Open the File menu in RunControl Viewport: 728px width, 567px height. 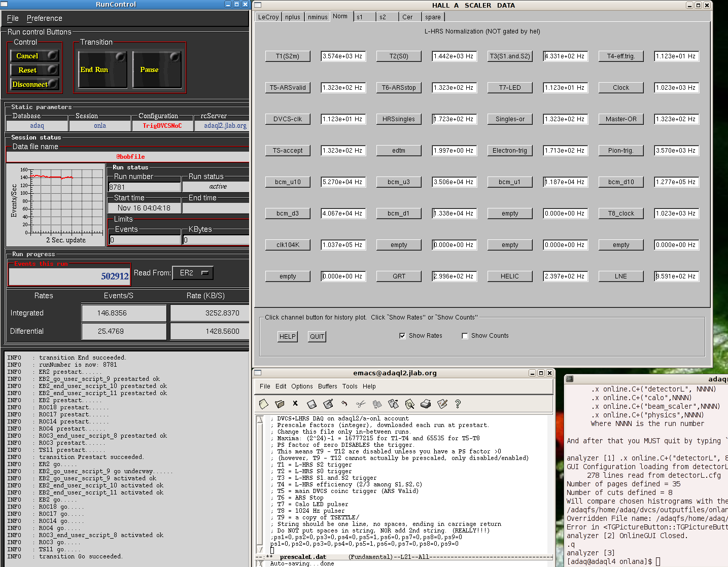(x=13, y=18)
